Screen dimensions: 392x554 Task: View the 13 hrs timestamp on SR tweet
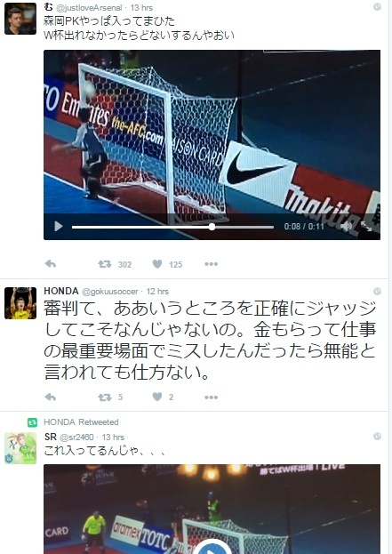113,438
